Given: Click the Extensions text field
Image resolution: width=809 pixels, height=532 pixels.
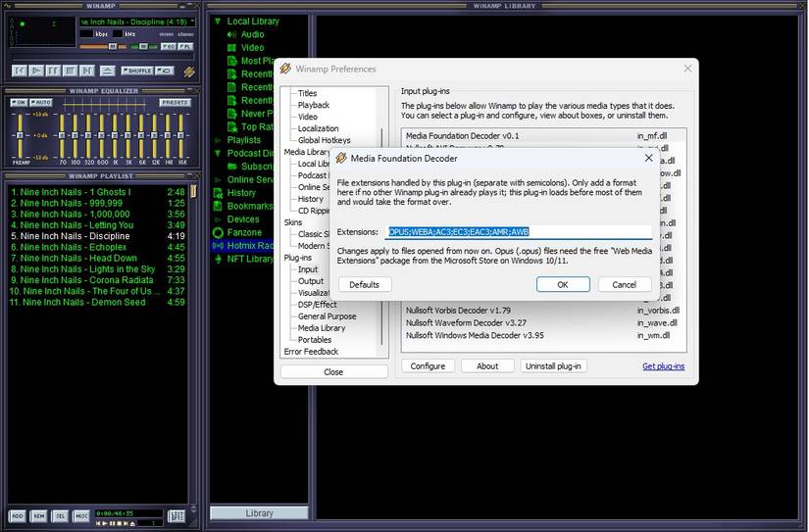Looking at the screenshot, I should (x=519, y=232).
